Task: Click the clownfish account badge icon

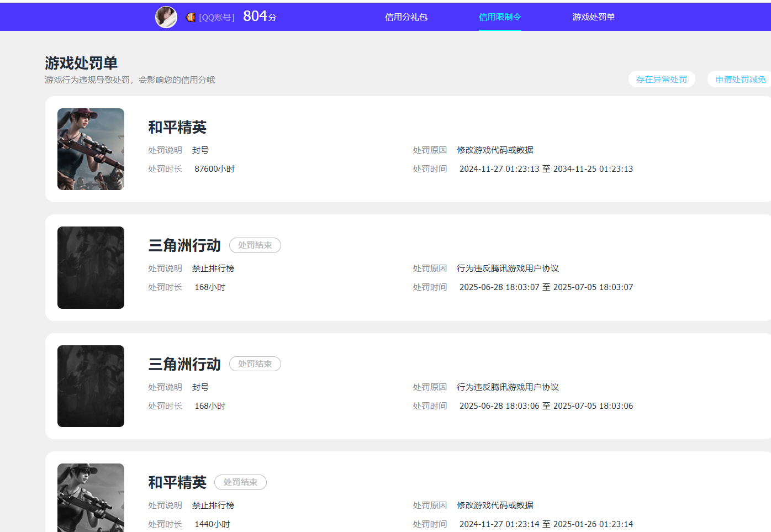Action: point(189,17)
